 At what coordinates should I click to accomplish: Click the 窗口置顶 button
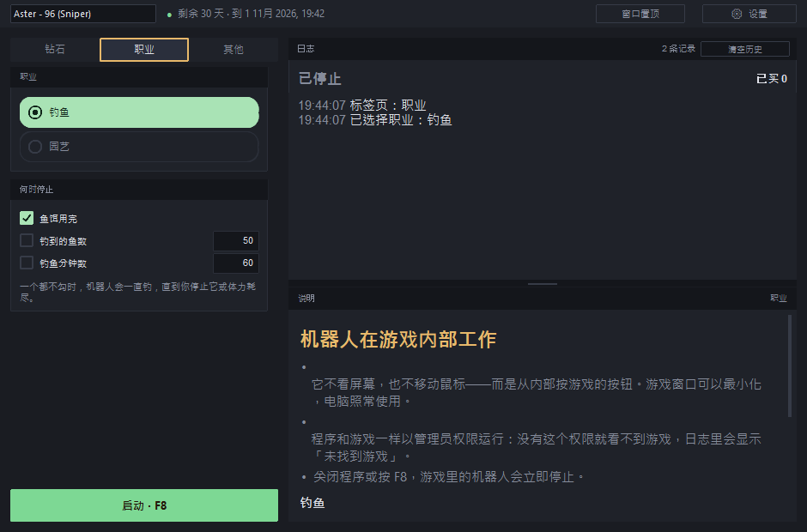[x=640, y=14]
